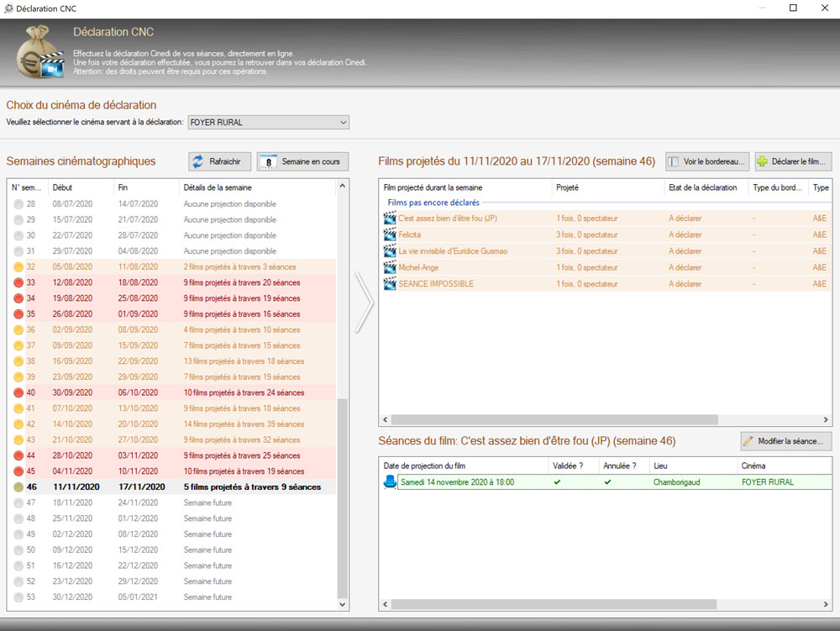Click the 'Films pas encore déclarés' group header
Viewport: 840px width, 631px height.
[x=433, y=202]
